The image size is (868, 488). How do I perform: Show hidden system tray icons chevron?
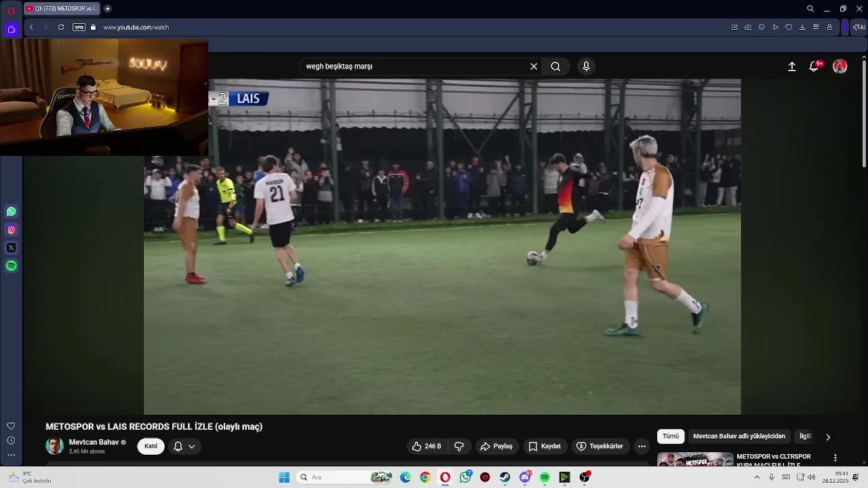click(x=757, y=477)
